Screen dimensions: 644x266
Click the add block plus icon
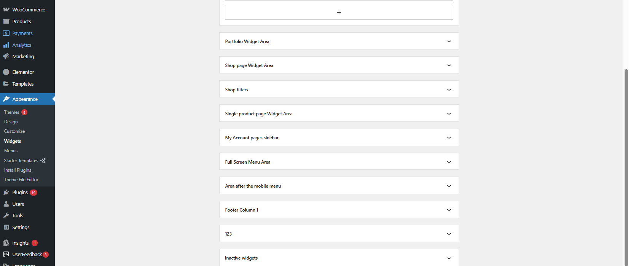(339, 13)
